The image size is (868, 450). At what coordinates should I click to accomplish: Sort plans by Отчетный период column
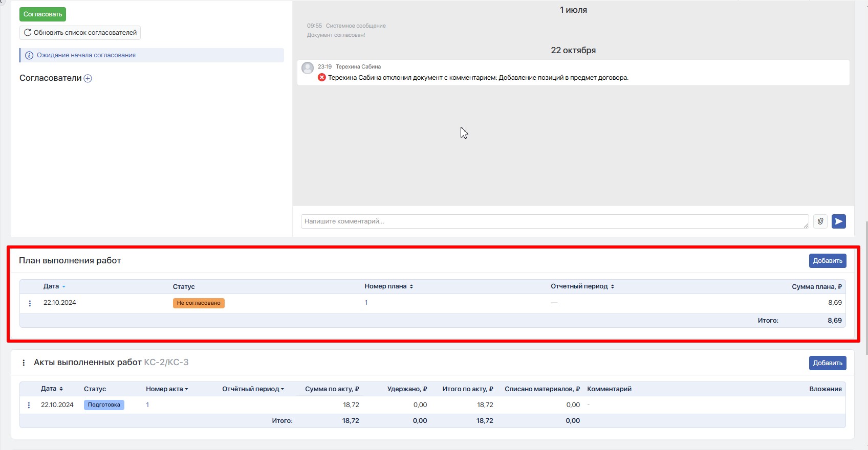[x=582, y=286]
